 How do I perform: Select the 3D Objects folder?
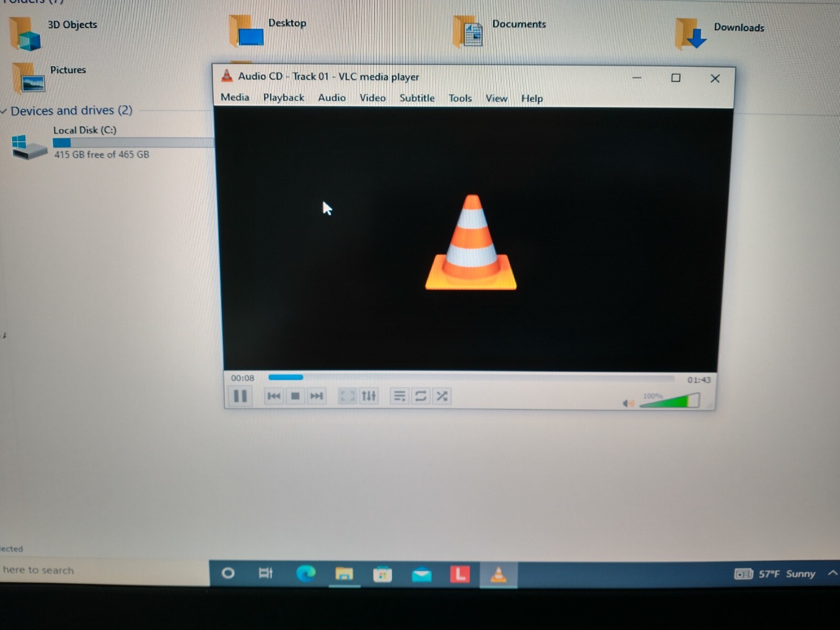(x=52, y=33)
